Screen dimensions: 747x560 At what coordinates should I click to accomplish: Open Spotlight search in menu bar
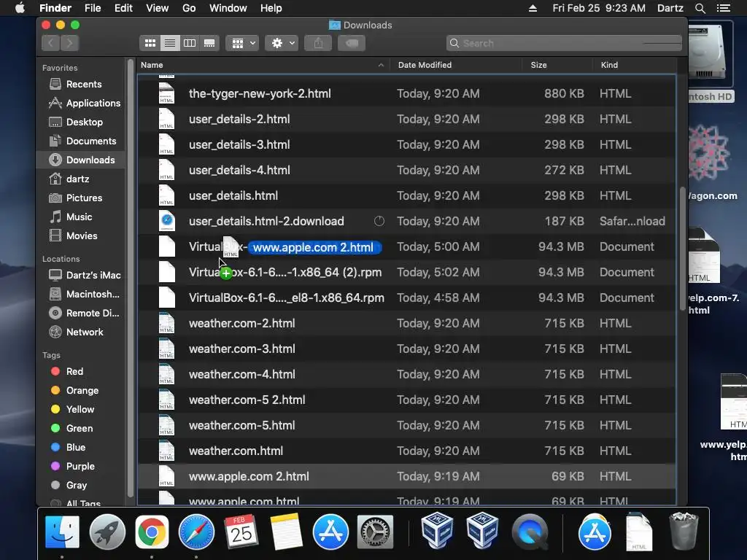click(700, 8)
